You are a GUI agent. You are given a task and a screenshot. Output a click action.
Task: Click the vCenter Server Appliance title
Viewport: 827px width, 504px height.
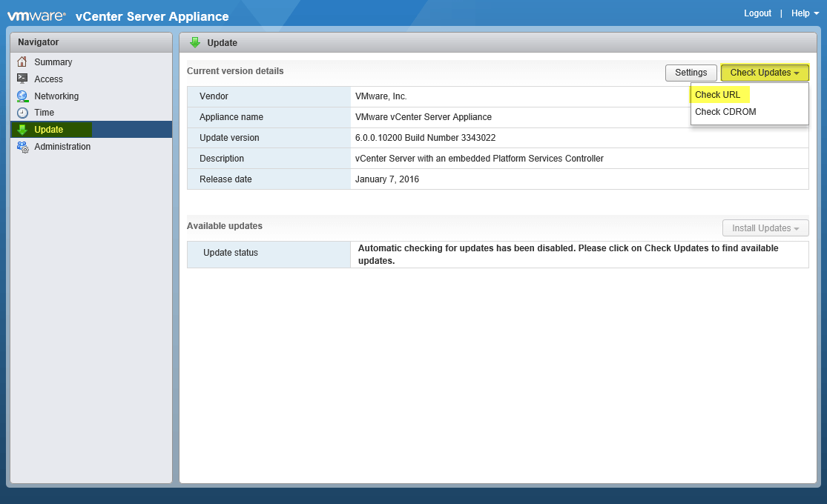[152, 16]
